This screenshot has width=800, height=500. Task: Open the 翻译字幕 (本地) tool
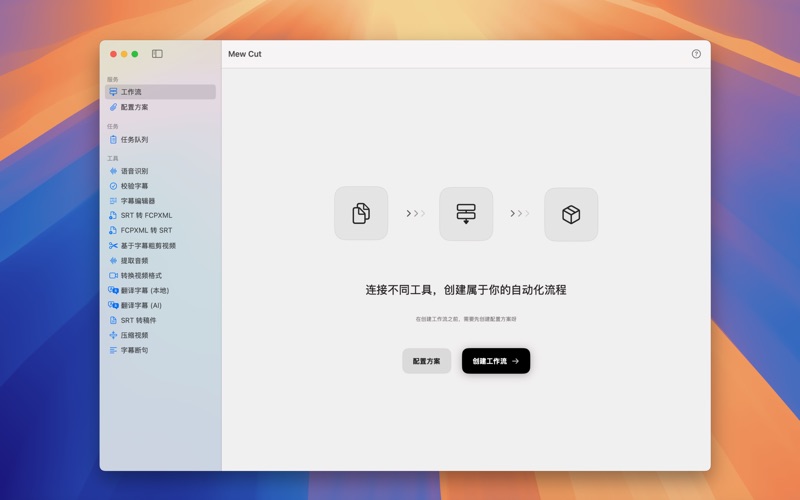160,290
